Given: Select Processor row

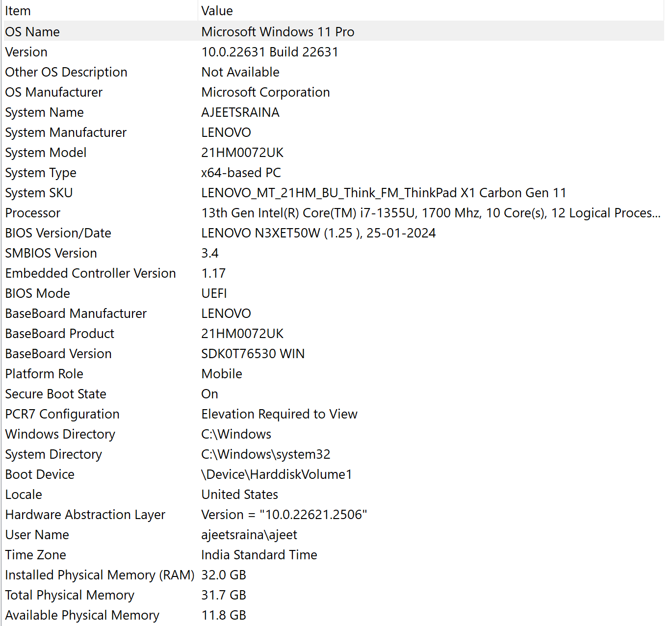Looking at the screenshot, I should coord(334,213).
